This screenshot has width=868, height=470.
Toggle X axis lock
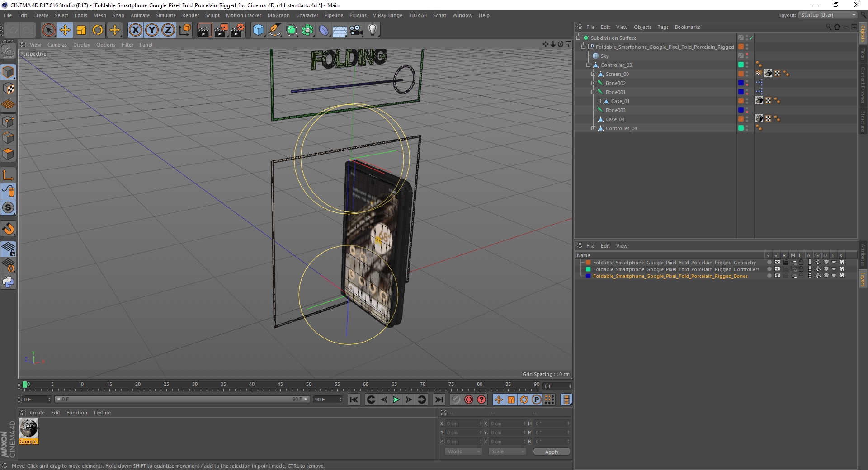coord(135,30)
